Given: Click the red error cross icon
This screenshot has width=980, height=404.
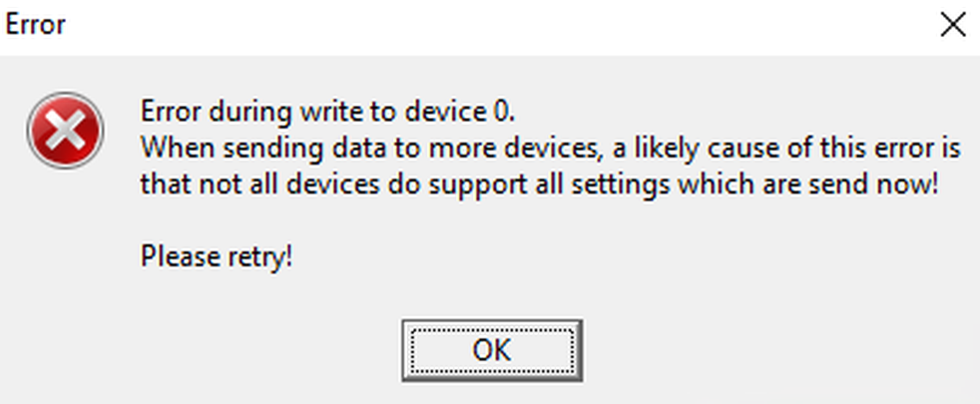Looking at the screenshot, I should (65, 131).
